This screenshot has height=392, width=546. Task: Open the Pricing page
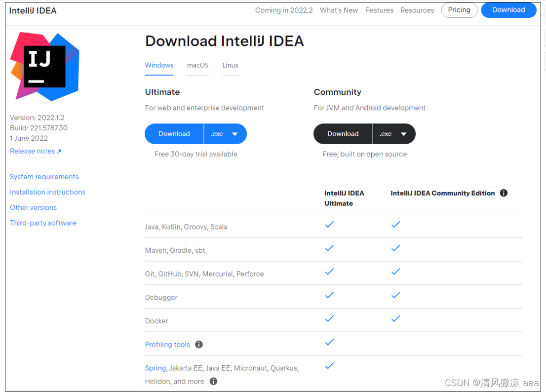[x=459, y=10]
